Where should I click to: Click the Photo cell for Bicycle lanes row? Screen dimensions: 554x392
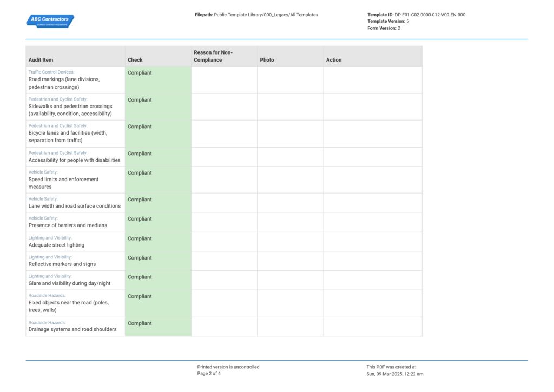(289, 133)
